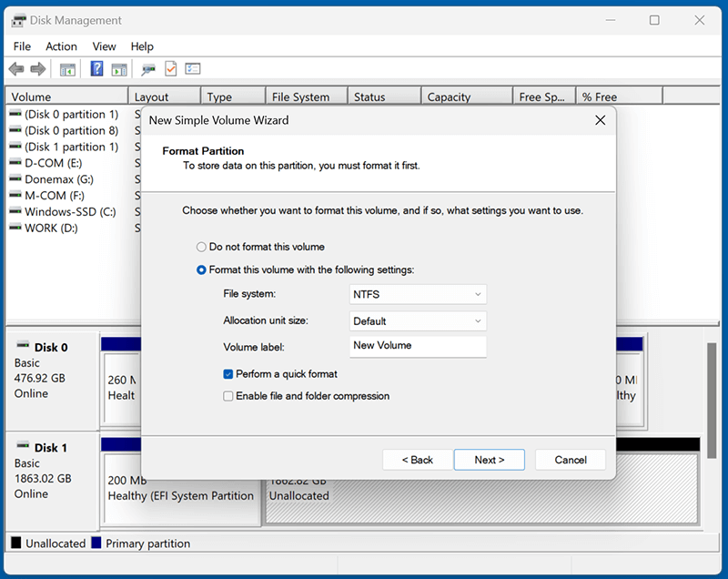Image resolution: width=728 pixels, height=579 pixels.
Task: Select Do not format this volume
Action: coord(201,247)
